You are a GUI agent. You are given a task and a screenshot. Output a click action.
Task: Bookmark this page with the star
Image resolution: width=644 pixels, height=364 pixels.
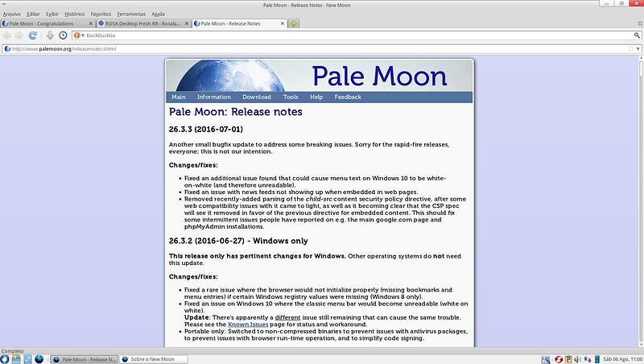[x=630, y=49]
